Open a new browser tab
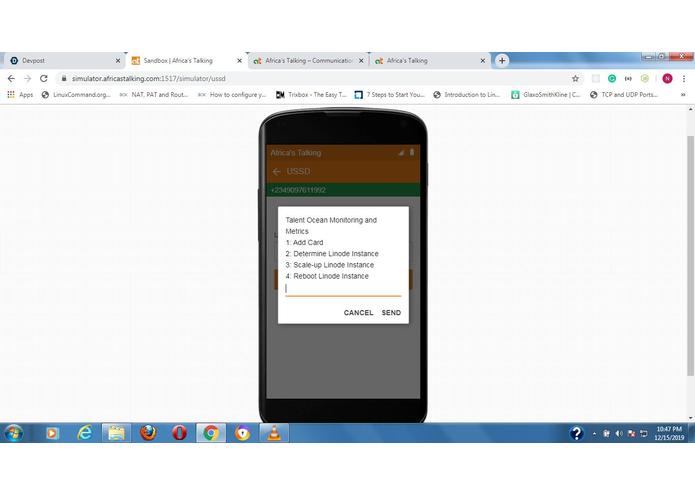 click(502, 60)
